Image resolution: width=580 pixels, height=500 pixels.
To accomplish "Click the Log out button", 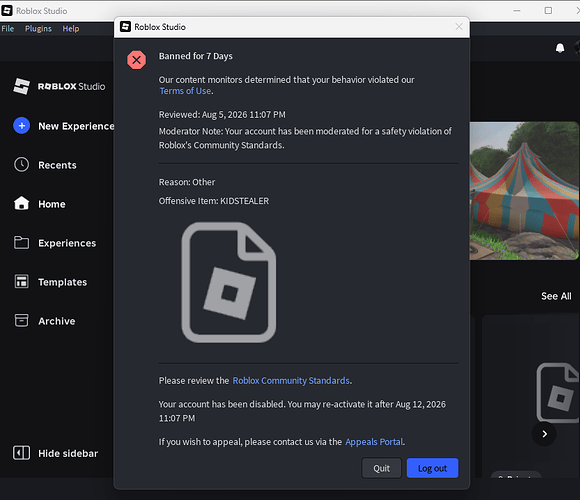I will (x=432, y=468).
